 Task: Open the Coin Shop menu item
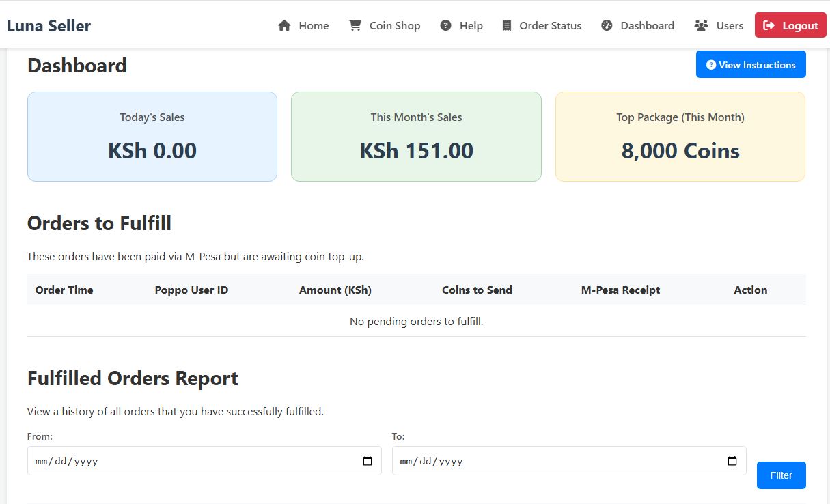tap(394, 25)
